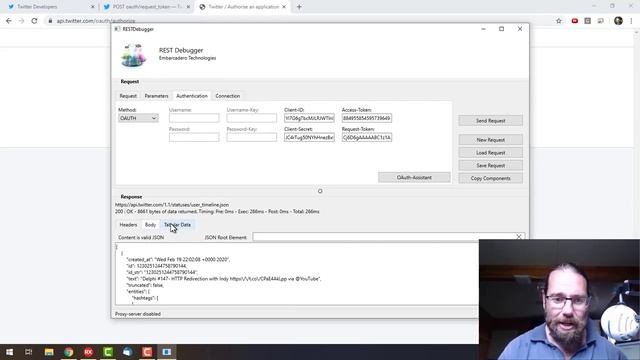640x360 pixels.
Task: Open Task View from the taskbar
Action: click(x=29, y=352)
